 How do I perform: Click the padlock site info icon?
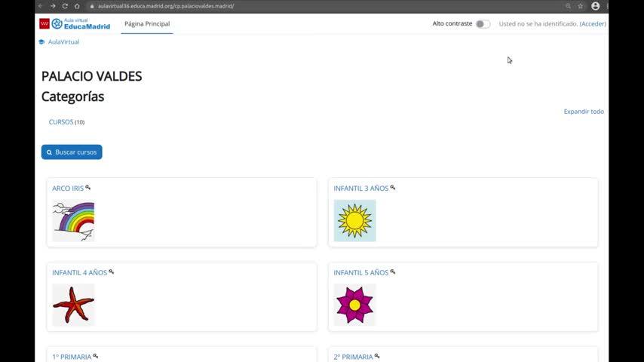92,6
